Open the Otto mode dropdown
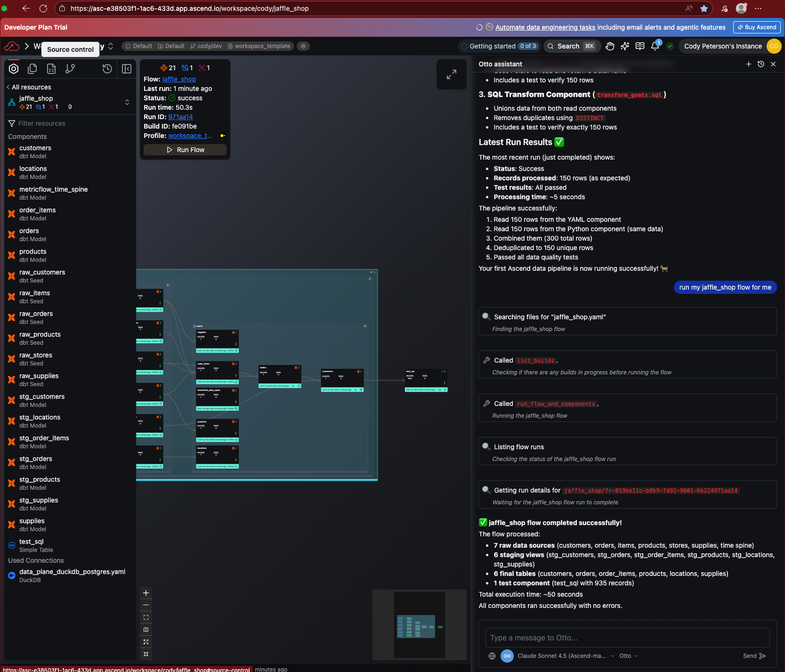 [628, 656]
